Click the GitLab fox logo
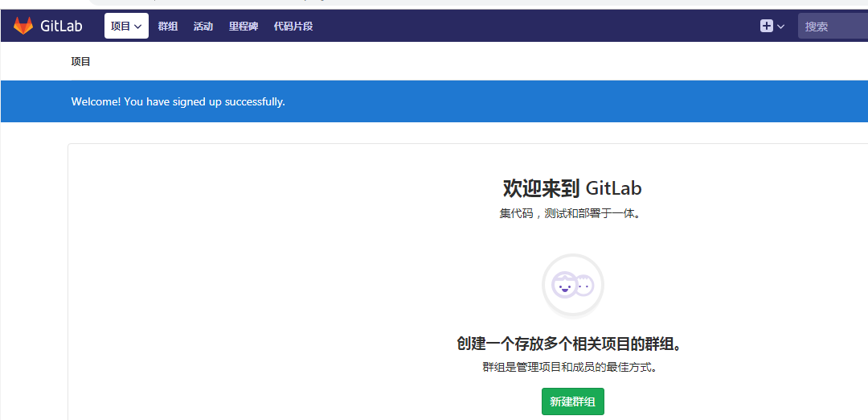The image size is (868, 420). pyautogui.click(x=23, y=26)
